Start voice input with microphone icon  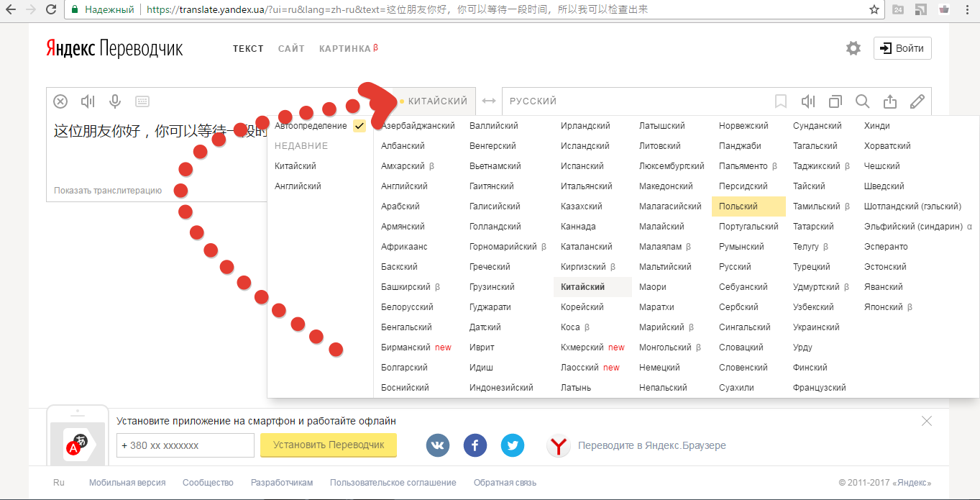(x=114, y=101)
